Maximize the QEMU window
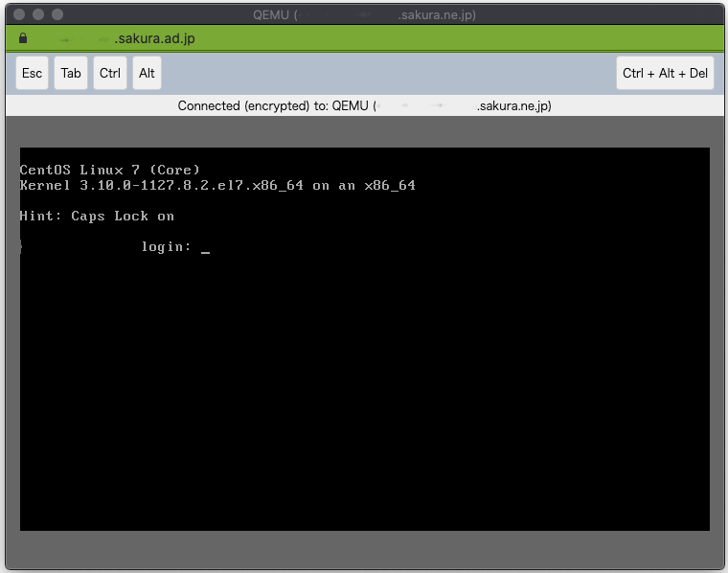This screenshot has height=573, width=728. [57, 14]
